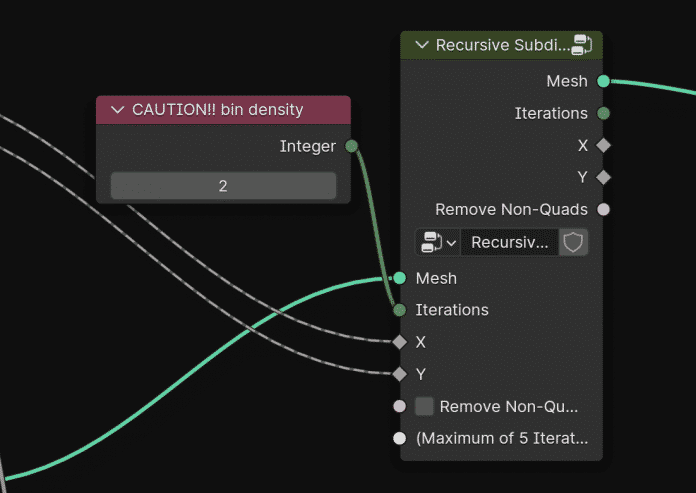
Task: Click the X input diamond socket
Action: 399,342
